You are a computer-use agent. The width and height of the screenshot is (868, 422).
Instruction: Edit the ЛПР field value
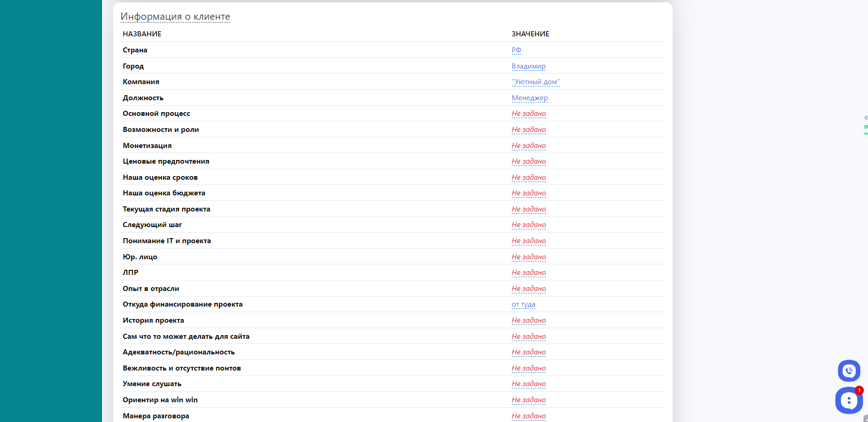[529, 273]
